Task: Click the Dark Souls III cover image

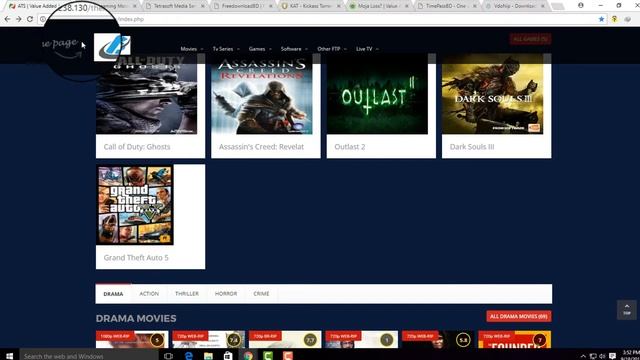Action: 493,94
